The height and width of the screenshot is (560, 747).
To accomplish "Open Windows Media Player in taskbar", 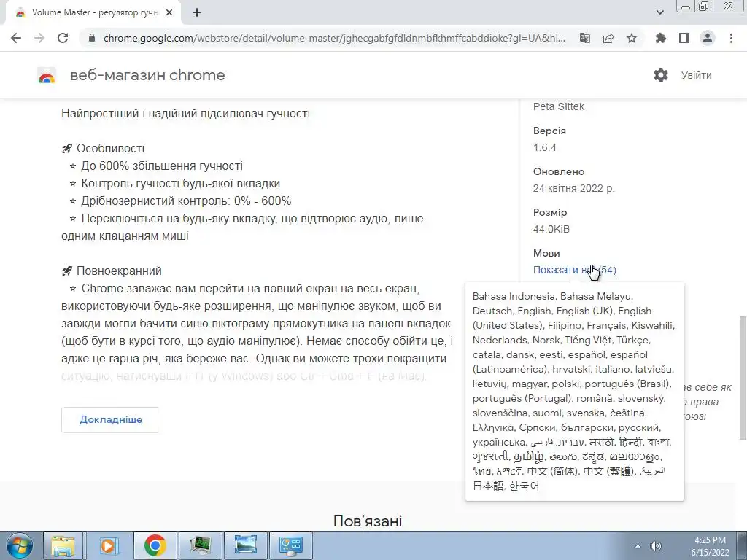I will pos(109,545).
